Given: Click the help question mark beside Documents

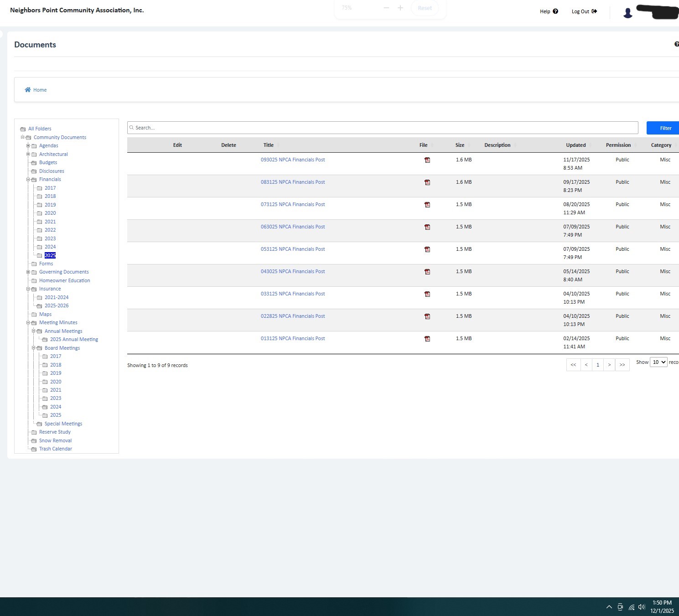Looking at the screenshot, I should (x=676, y=44).
